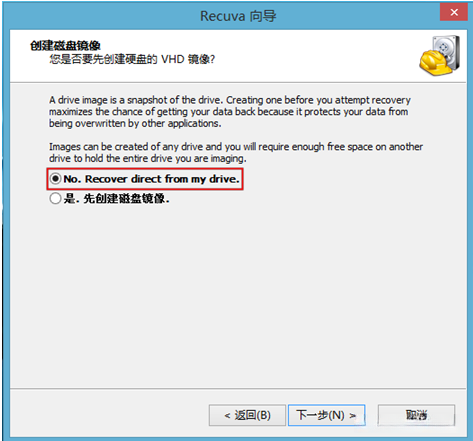The height and width of the screenshot is (441, 473).
Task: Click the yellow hard hat graphic
Action: 435,62
